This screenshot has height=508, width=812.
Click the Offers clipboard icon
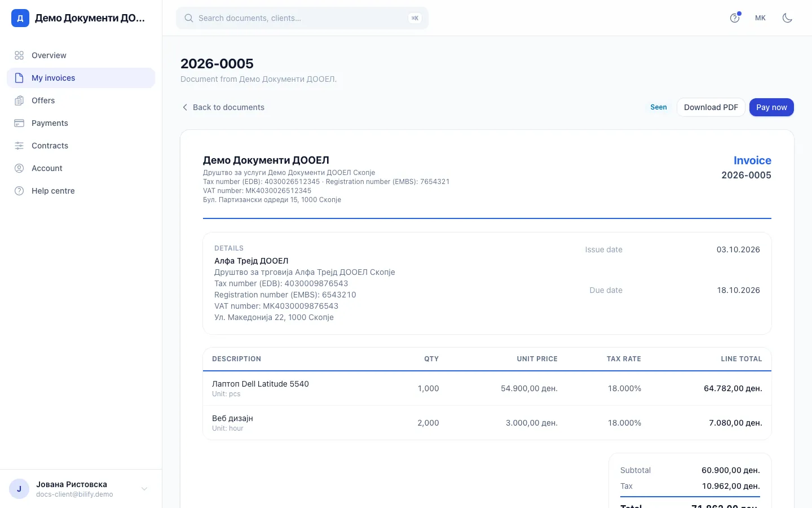19,100
